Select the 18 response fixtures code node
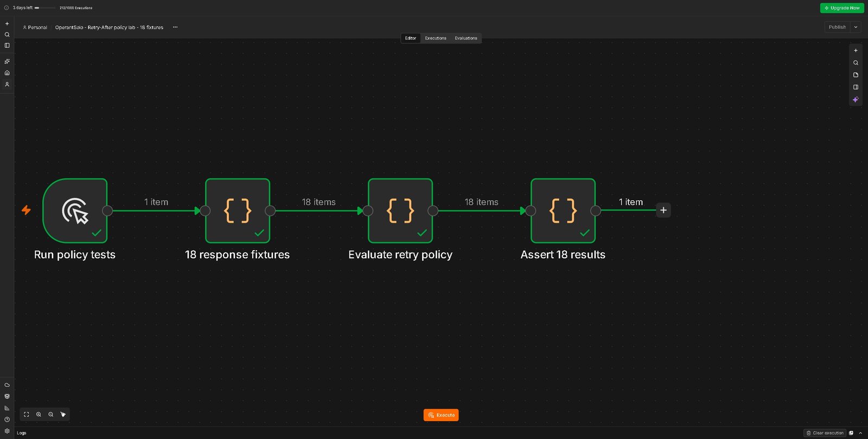This screenshot has height=439, width=868. tap(238, 211)
